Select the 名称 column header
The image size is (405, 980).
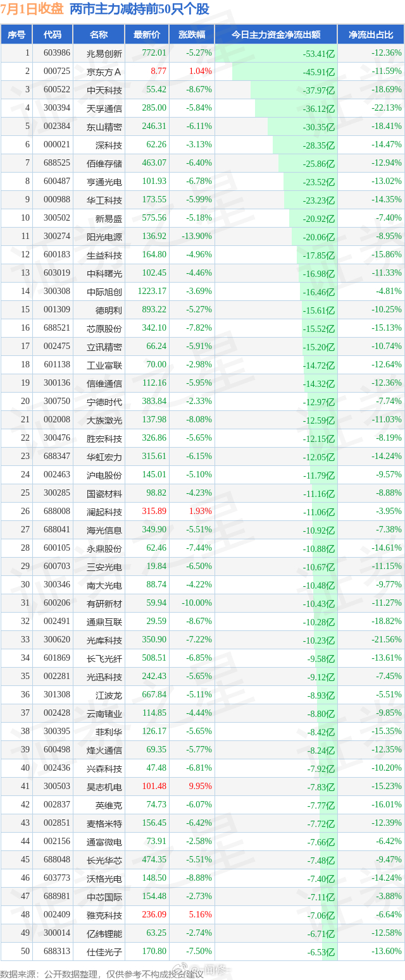pyautogui.click(x=99, y=35)
